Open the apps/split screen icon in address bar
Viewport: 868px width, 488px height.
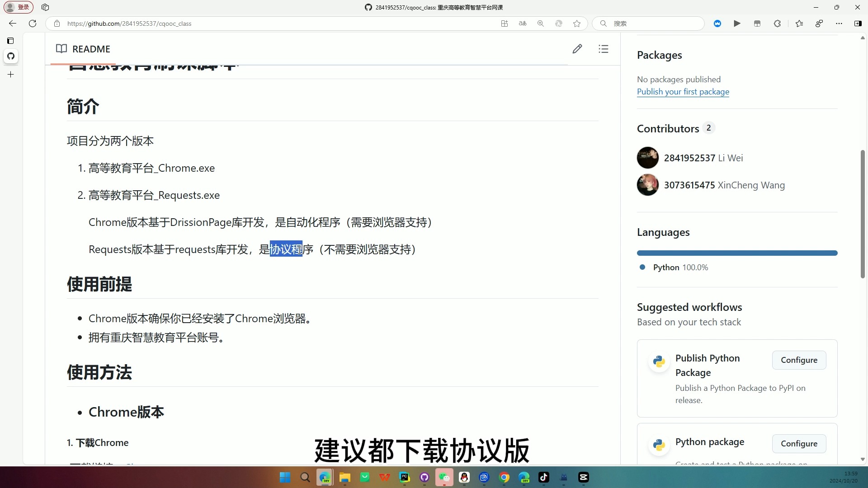tap(505, 23)
